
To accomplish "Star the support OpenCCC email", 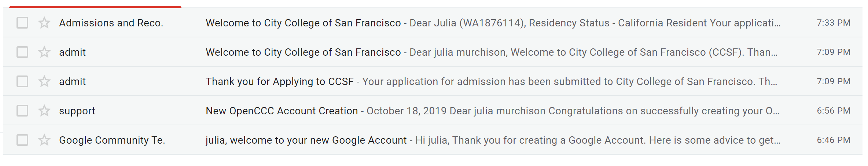I will pos(44,111).
